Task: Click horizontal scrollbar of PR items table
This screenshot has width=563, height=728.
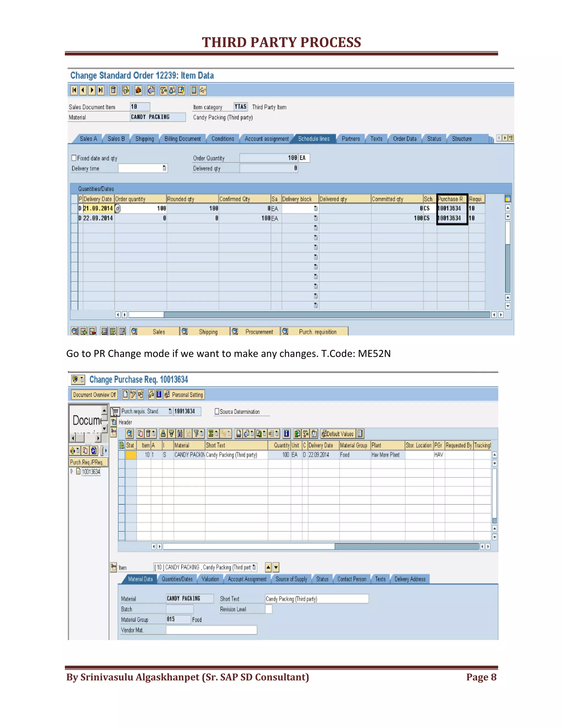Action: pos(321,546)
